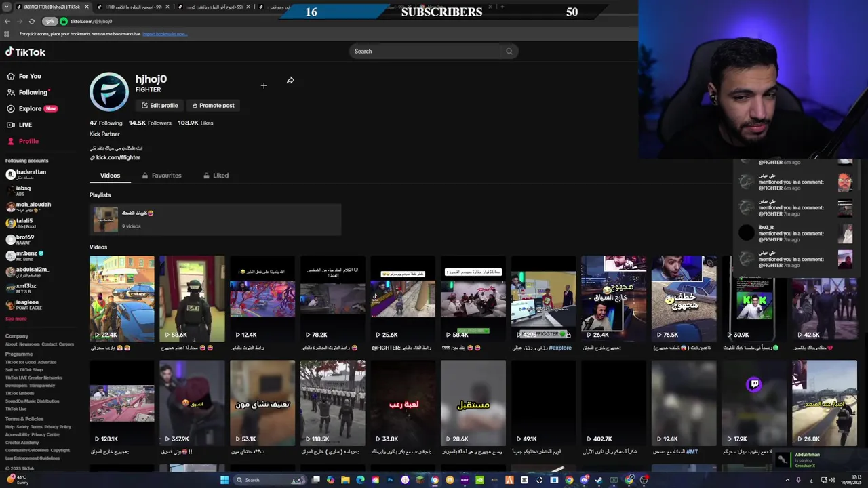
Task: Click the Company footer heading
Action: coord(17,336)
